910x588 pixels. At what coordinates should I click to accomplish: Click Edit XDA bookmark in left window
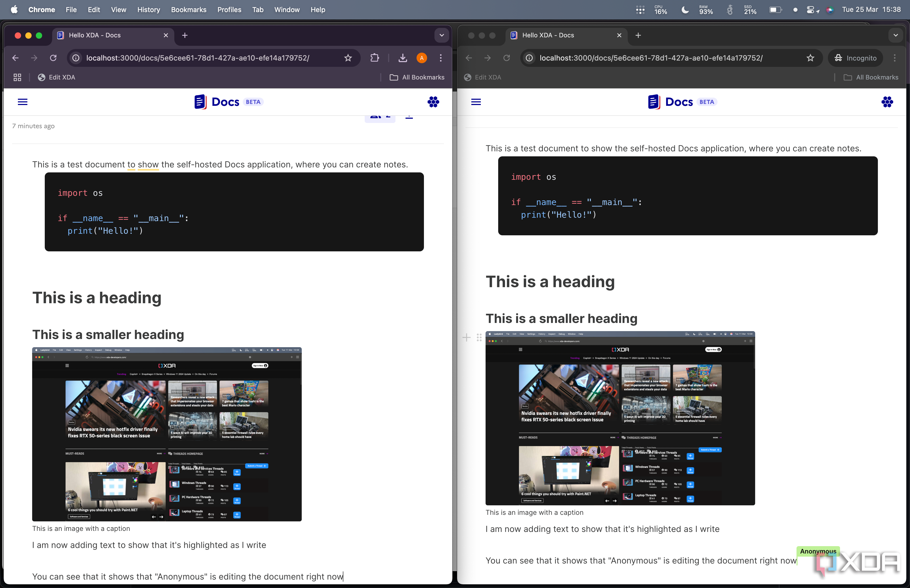57,77
